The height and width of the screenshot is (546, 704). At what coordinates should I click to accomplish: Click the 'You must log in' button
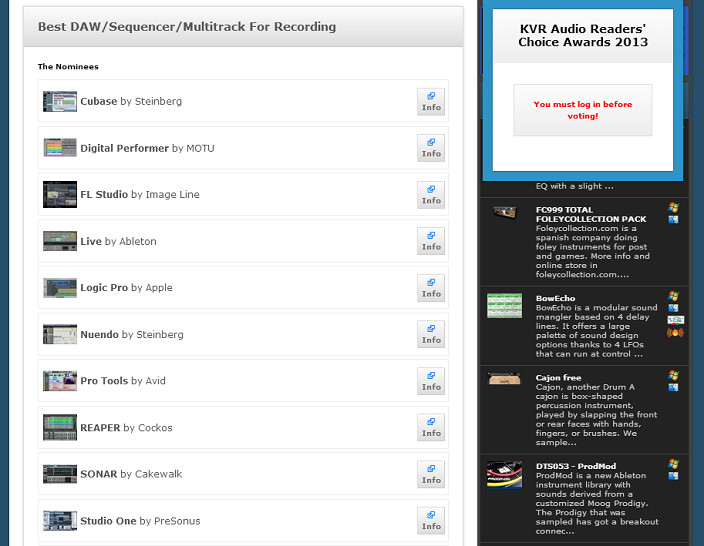pos(582,110)
